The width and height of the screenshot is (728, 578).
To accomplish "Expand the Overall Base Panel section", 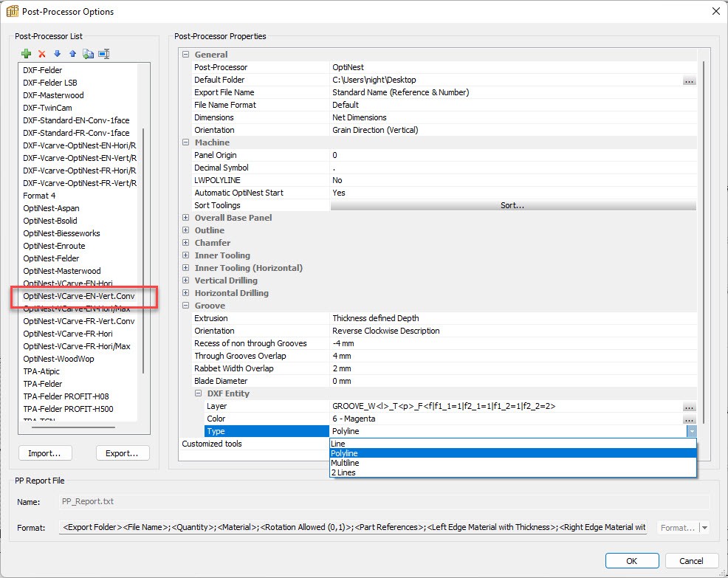I will [x=186, y=218].
